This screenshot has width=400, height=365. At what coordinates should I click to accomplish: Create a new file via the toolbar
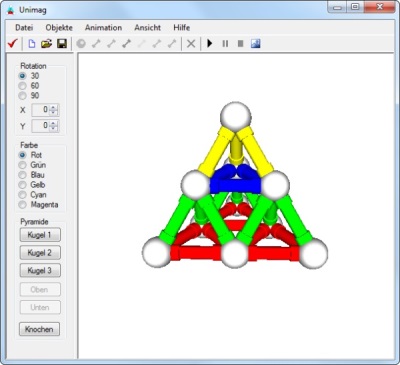(x=32, y=43)
